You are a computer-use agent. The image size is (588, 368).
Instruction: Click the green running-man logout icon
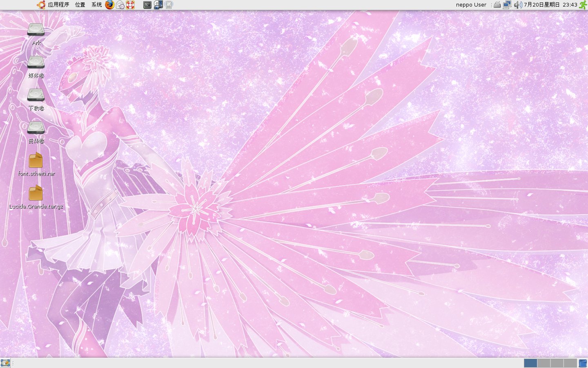(x=583, y=5)
